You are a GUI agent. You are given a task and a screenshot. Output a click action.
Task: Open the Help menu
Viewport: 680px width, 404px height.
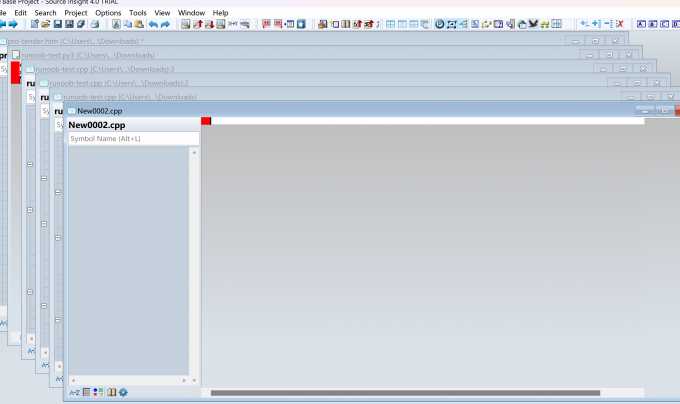click(x=220, y=13)
